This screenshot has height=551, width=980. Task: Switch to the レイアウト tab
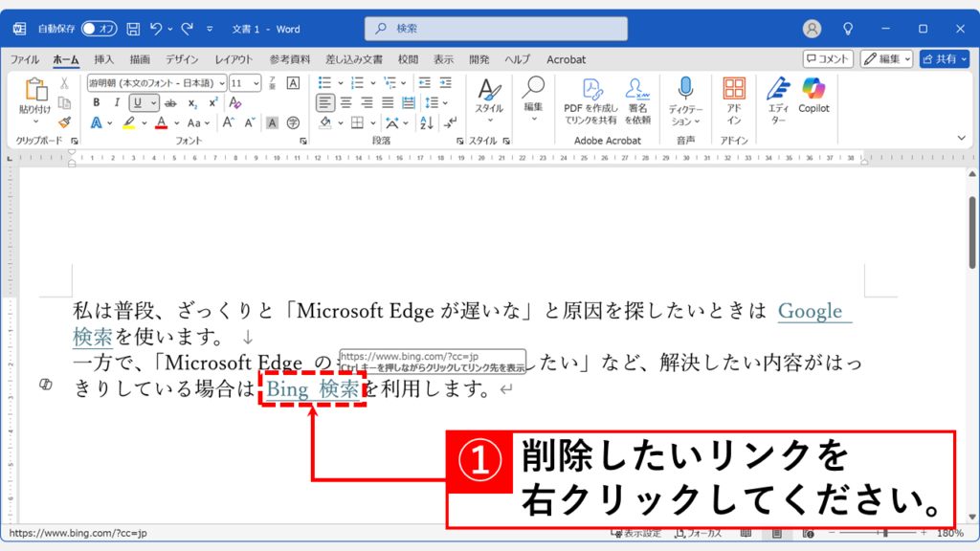234,59
